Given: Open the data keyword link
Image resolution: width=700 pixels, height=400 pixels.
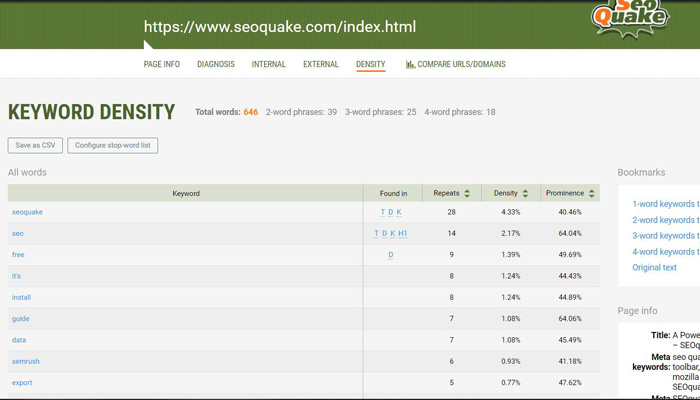Looking at the screenshot, I should [19, 340].
